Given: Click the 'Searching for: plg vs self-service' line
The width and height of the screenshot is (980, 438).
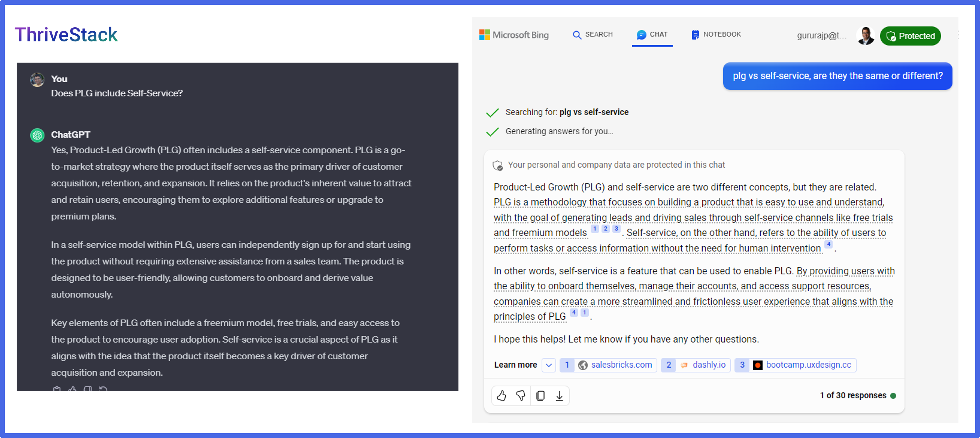Looking at the screenshot, I should [567, 112].
